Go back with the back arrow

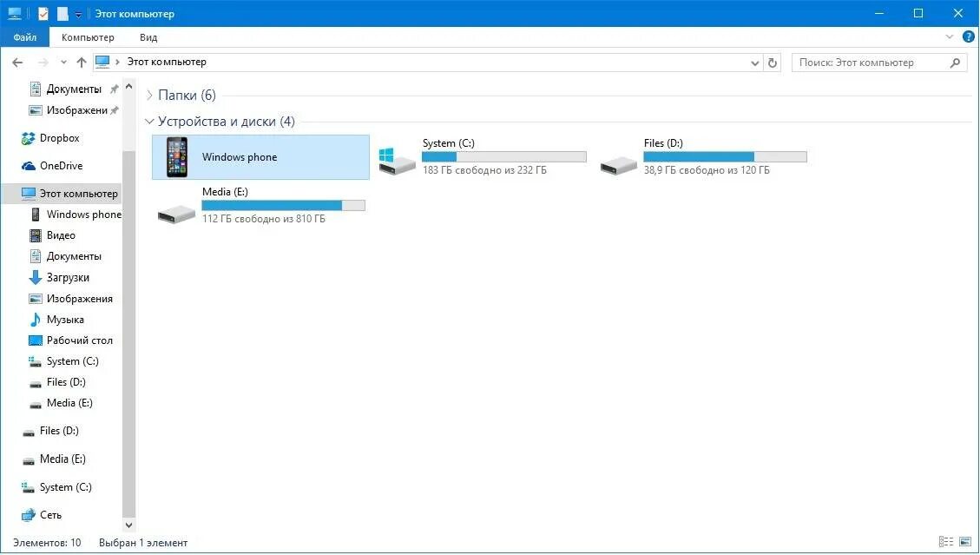17,63
